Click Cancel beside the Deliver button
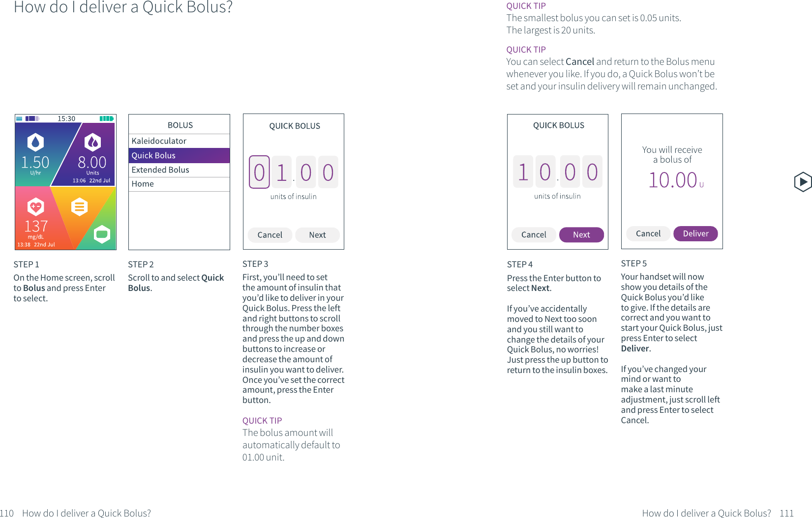Image resolution: width=812 pixels, height=518 pixels. (648, 233)
